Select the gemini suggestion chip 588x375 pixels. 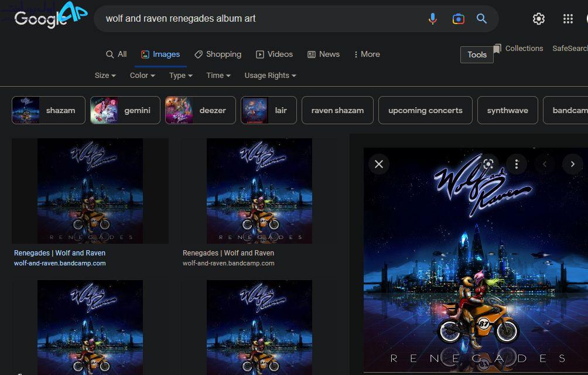coord(125,110)
